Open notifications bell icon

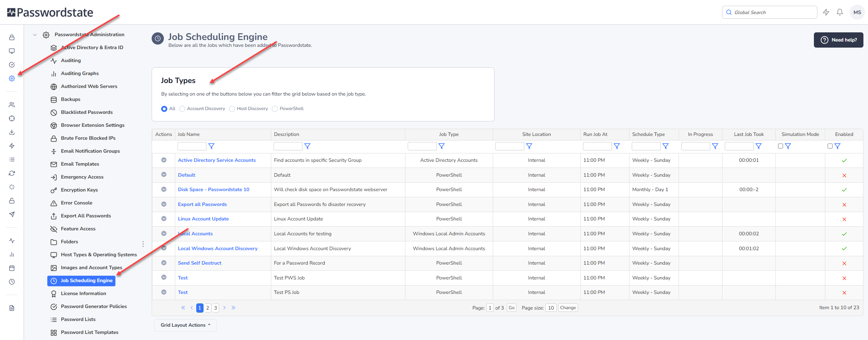(840, 12)
